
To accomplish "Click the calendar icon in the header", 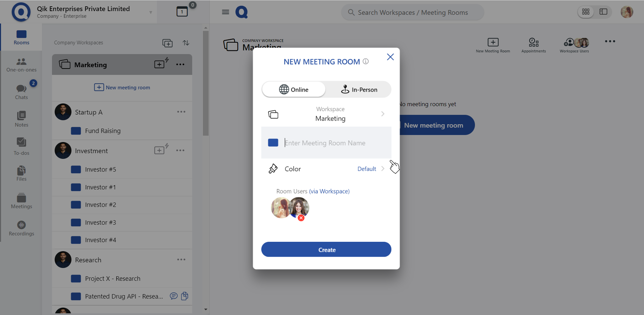I will [182, 12].
